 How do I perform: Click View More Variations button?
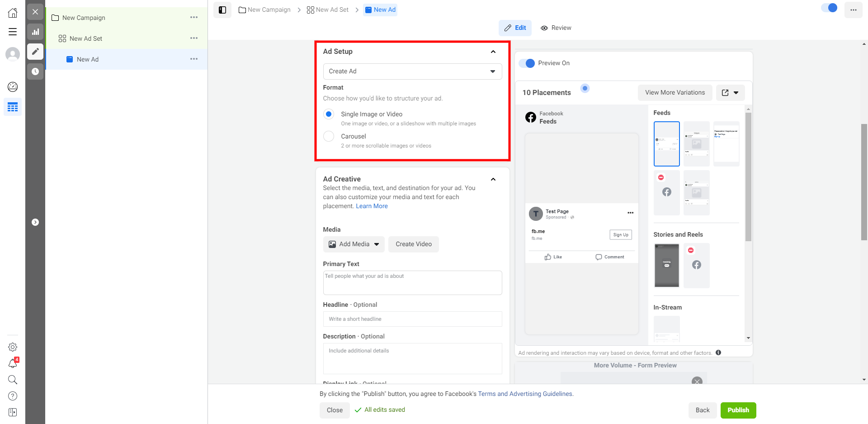click(675, 93)
